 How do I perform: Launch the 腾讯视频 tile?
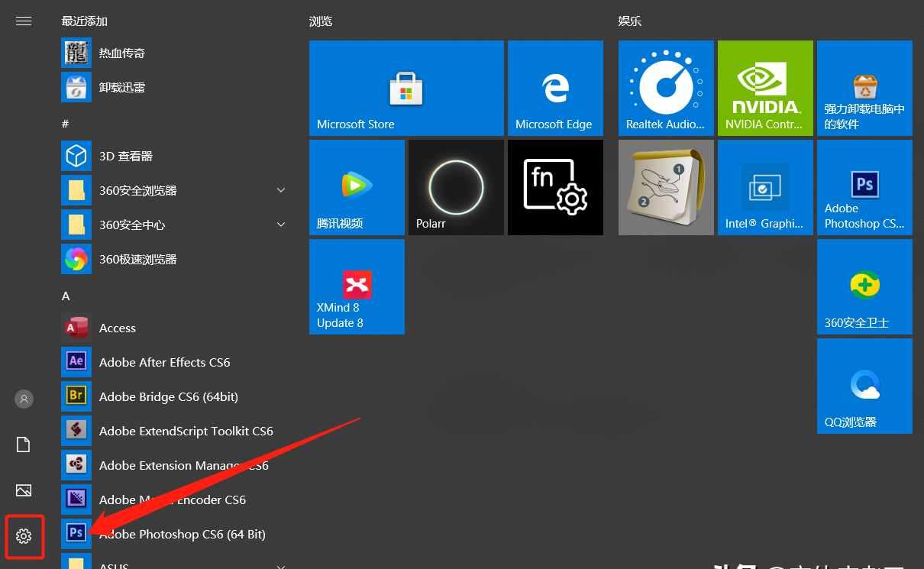(357, 187)
